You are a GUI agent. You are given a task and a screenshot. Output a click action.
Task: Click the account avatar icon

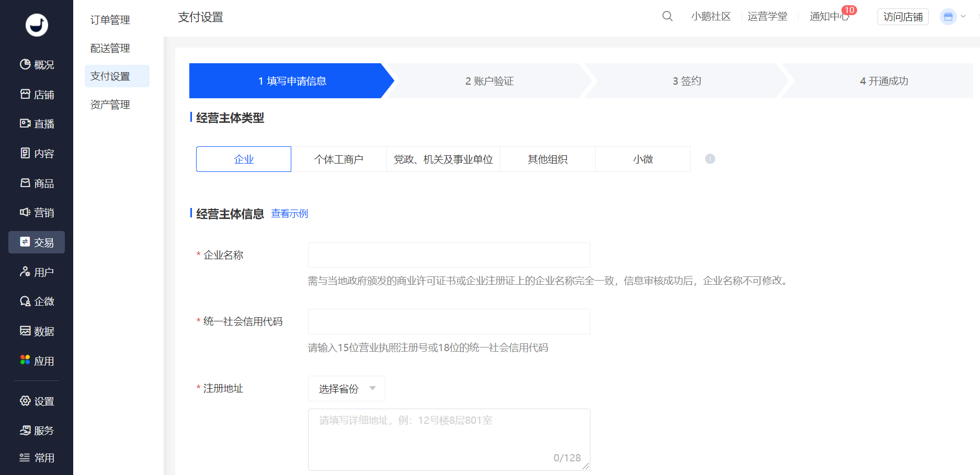[x=948, y=17]
